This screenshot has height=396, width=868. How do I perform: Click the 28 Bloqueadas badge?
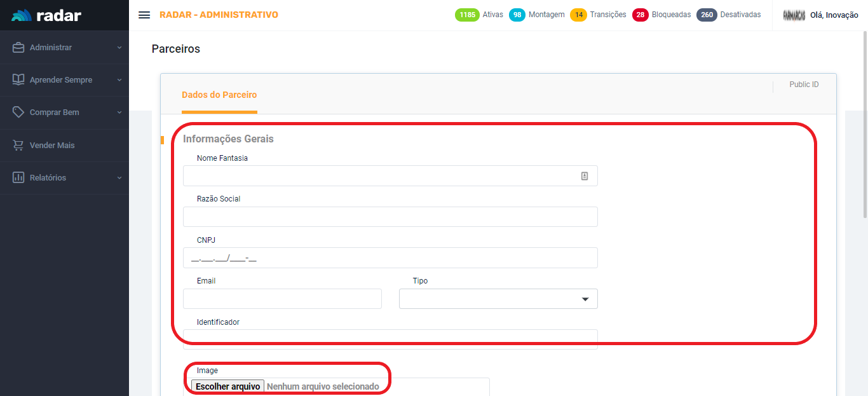pyautogui.click(x=640, y=15)
